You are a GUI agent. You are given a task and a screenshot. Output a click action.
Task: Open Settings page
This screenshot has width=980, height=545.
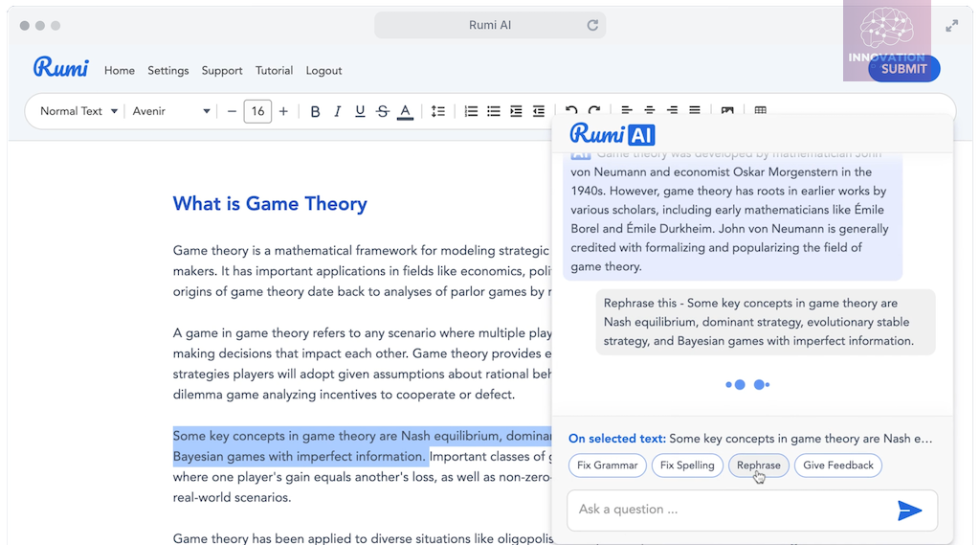168,71
